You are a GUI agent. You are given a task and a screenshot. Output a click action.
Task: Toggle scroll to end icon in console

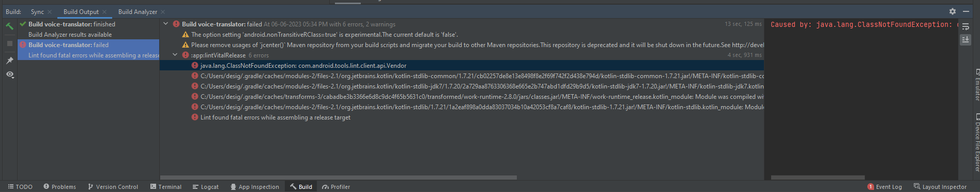tap(965, 39)
